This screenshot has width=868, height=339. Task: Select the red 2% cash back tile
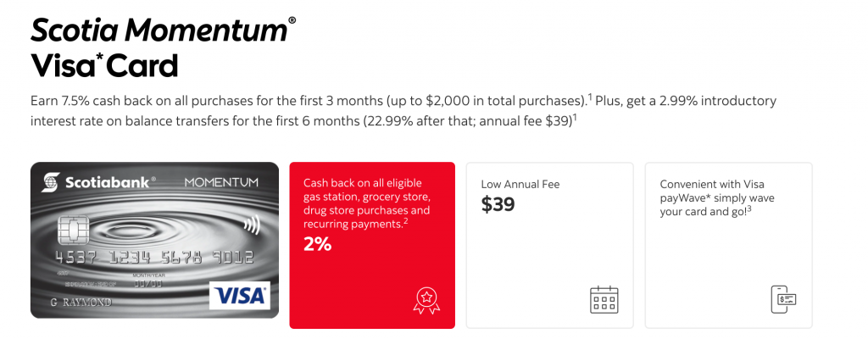tap(372, 246)
